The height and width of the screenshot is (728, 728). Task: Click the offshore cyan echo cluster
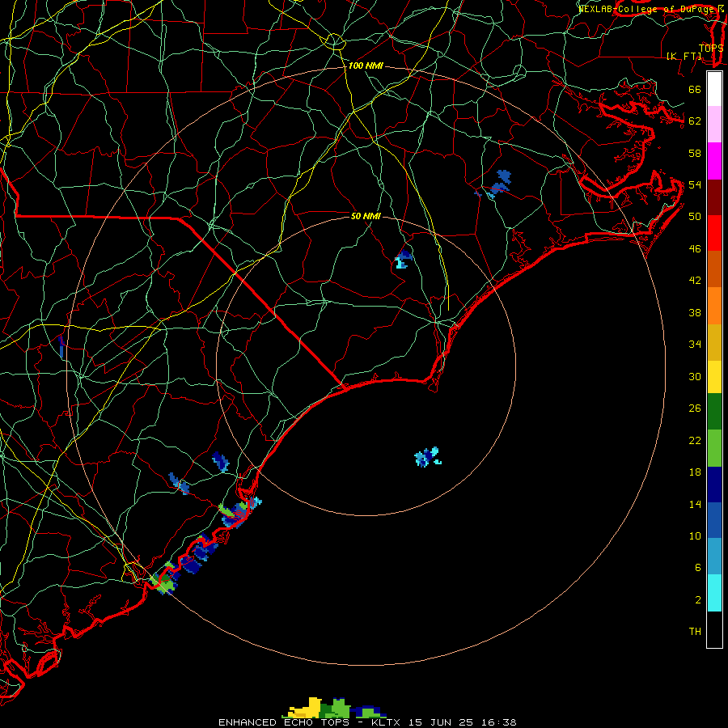coord(428,457)
